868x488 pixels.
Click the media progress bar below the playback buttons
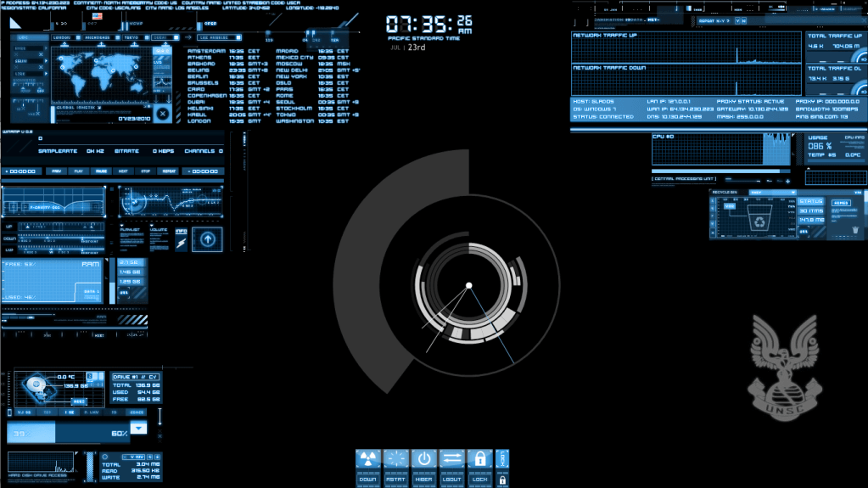coord(113,181)
